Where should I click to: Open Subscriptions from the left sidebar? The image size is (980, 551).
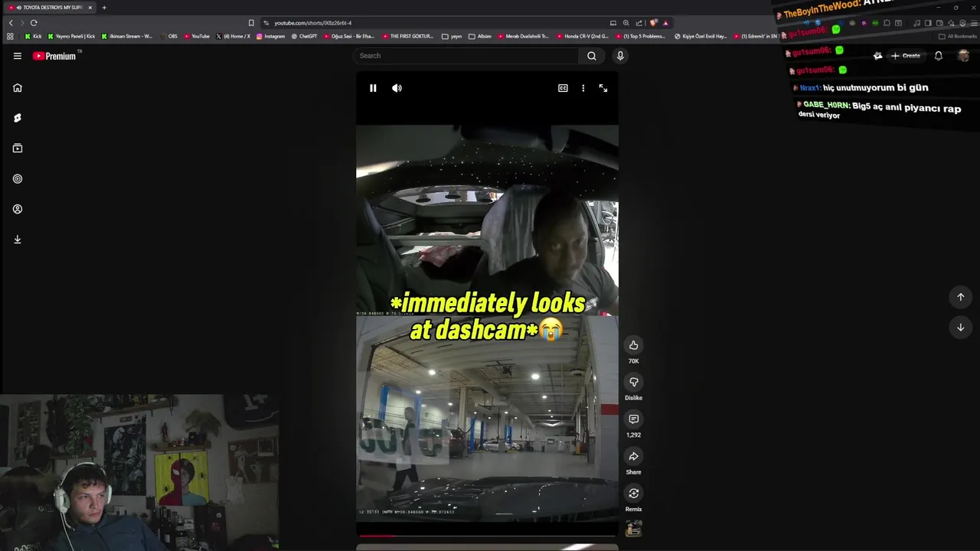pyautogui.click(x=17, y=148)
